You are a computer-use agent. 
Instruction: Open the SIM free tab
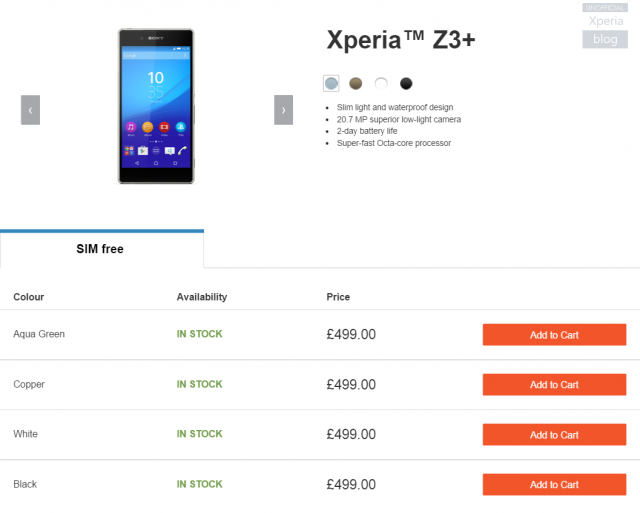click(x=100, y=249)
